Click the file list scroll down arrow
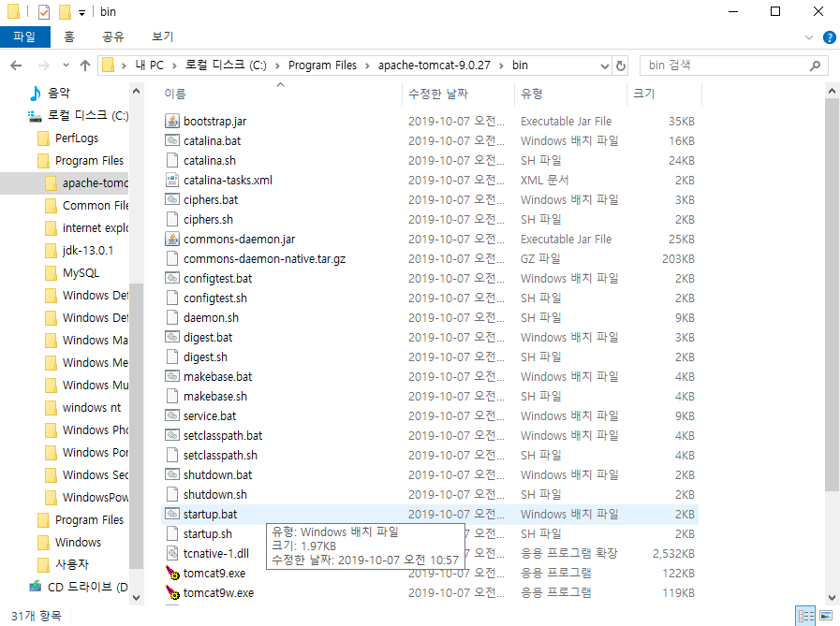 (832, 598)
